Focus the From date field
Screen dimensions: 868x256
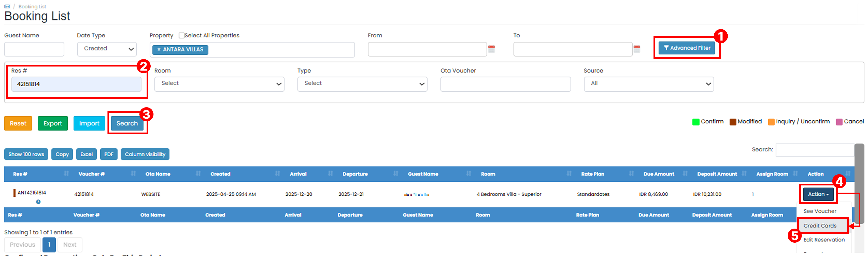[x=427, y=49]
